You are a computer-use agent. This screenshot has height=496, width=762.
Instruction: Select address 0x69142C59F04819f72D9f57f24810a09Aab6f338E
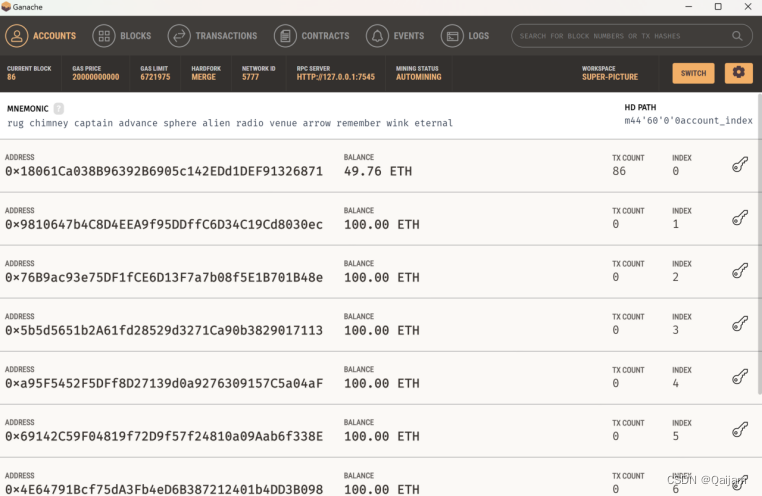[164, 436]
